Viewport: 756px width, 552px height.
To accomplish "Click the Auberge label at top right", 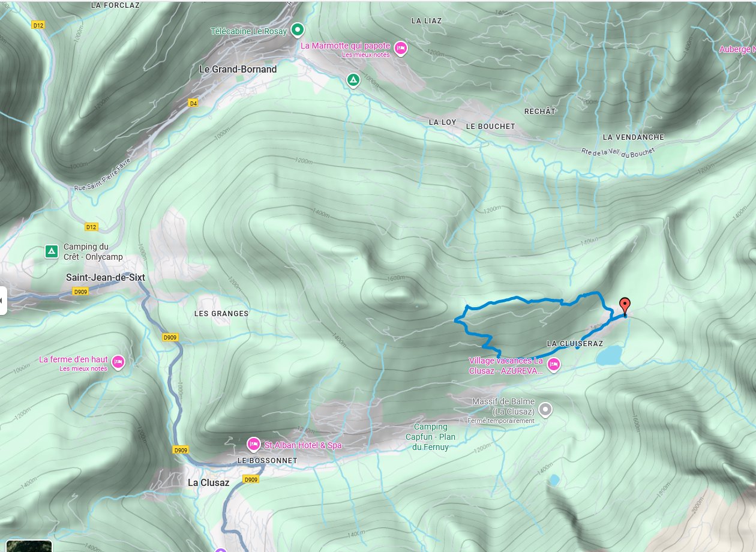I will click(x=737, y=50).
